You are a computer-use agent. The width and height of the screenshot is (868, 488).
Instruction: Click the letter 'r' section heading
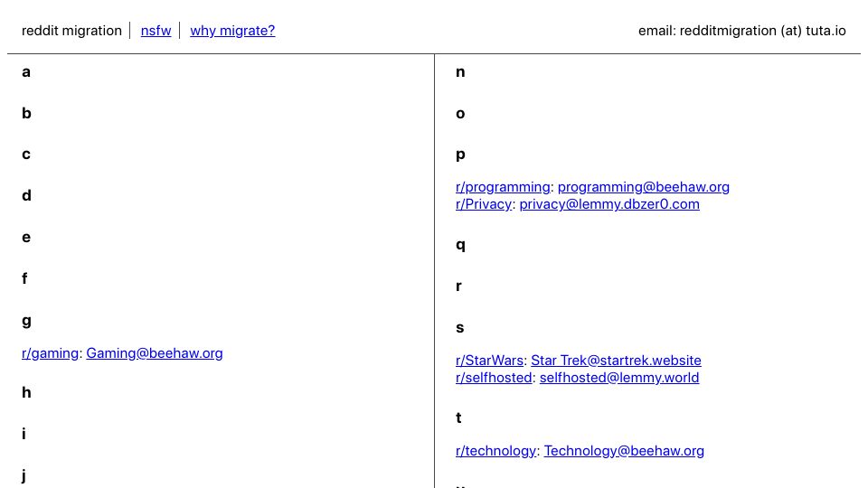(x=458, y=286)
